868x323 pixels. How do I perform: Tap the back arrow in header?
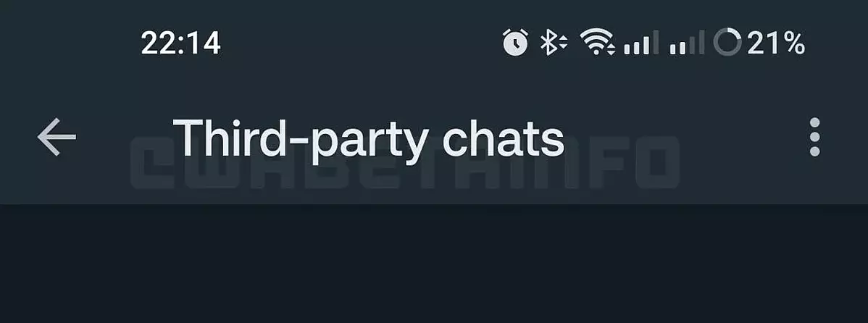[x=57, y=137]
